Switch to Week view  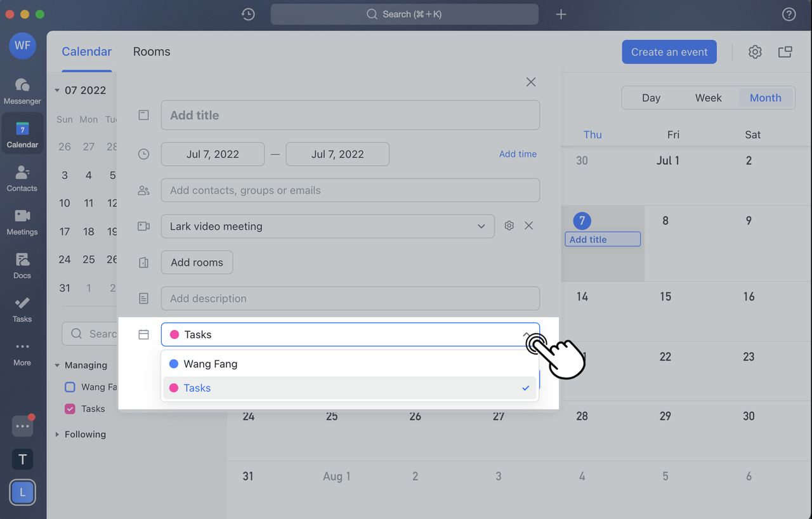tap(708, 98)
